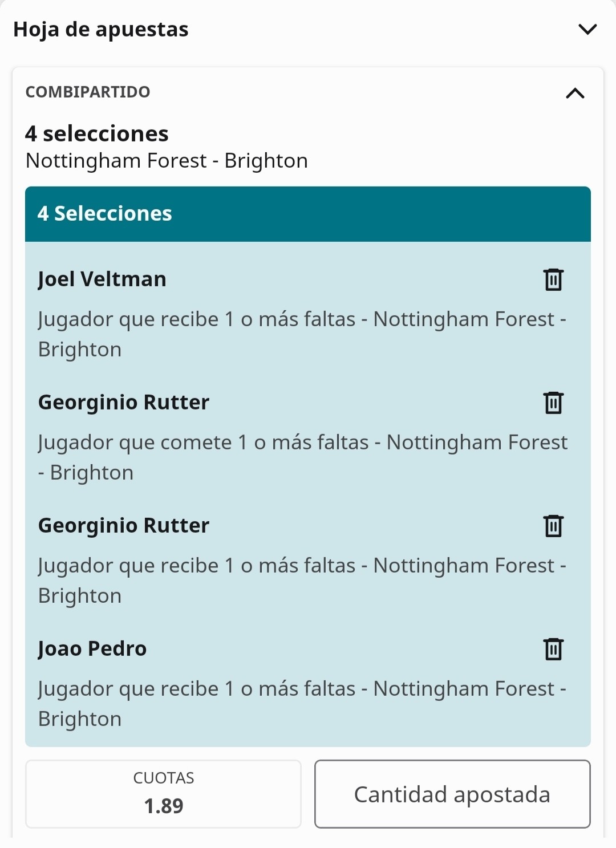Delete the Joel Veltman selection

(553, 279)
